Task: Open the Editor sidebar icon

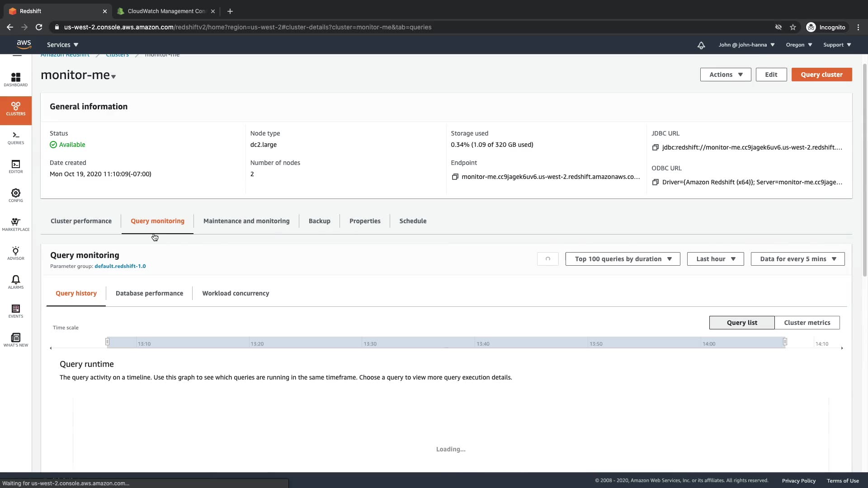Action: (16, 166)
